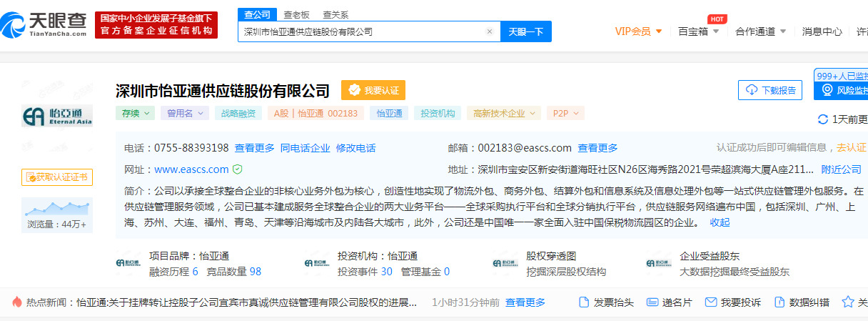
Task: Click phone number 0755-88393198
Action: [191, 148]
